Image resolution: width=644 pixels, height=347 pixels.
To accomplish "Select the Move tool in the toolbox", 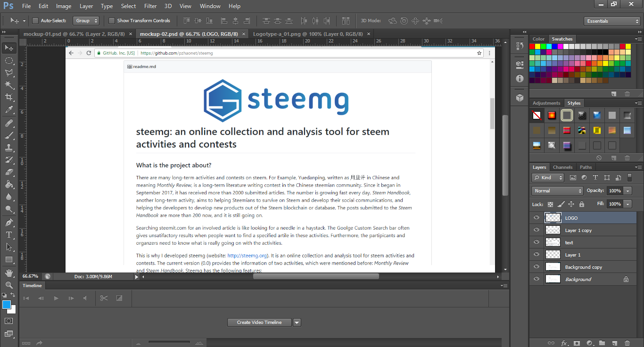I will tap(9, 48).
